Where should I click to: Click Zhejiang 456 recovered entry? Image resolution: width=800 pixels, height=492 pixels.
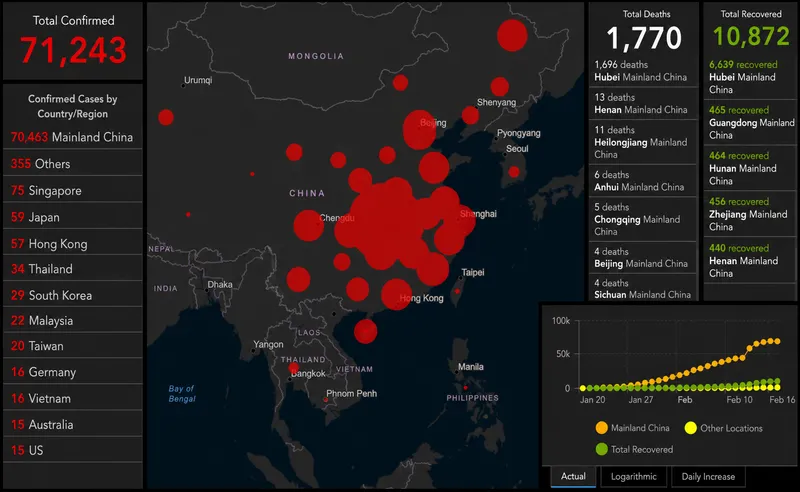[x=750, y=214]
